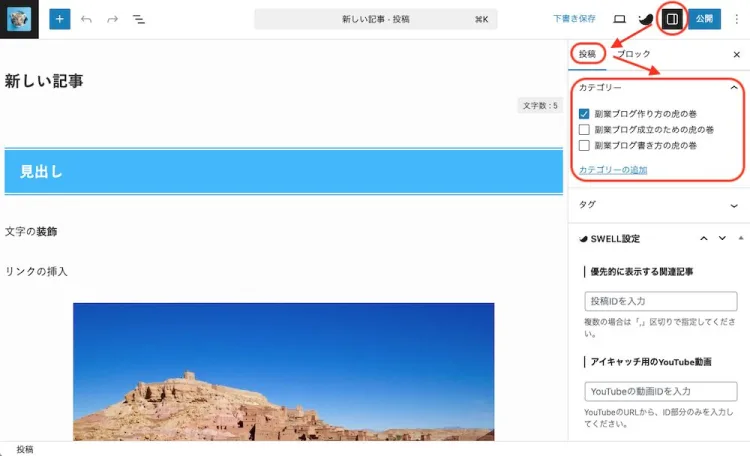Open the block inserter plus button
Image resolution: width=750 pixels, height=456 pixels.
[60, 19]
